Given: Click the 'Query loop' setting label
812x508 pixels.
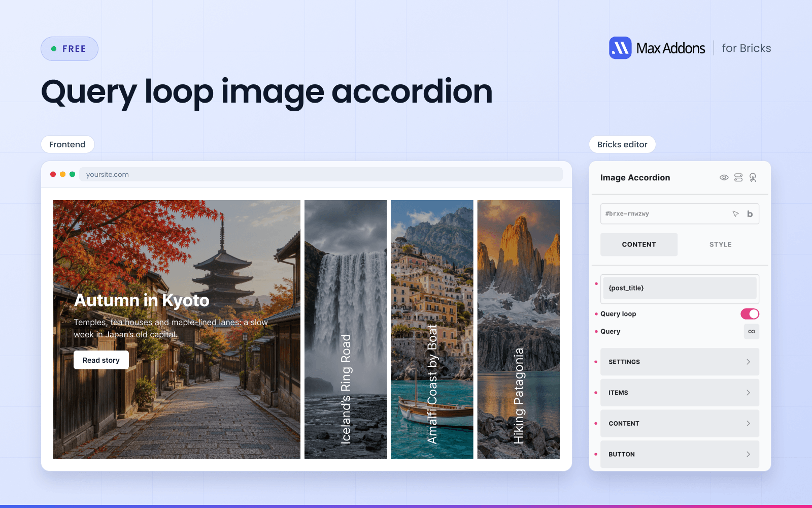Looking at the screenshot, I should [618, 314].
